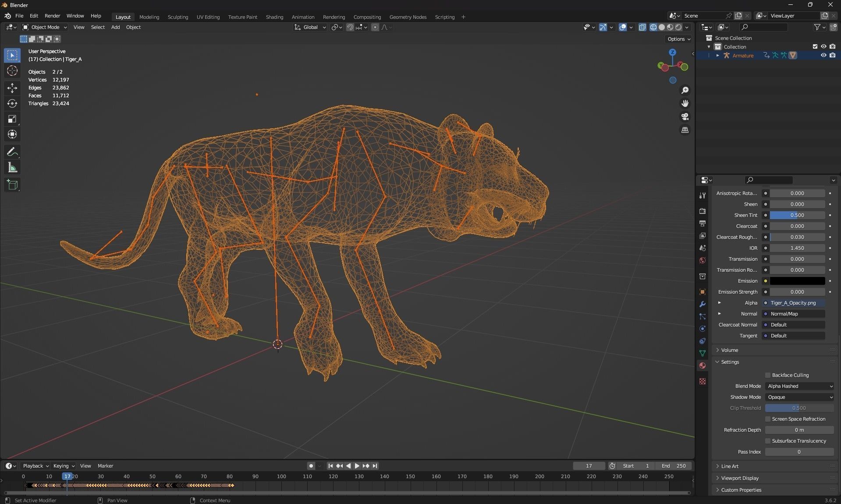This screenshot has height=504, width=841.
Task: Toggle camera view icon
Action: coord(685,117)
